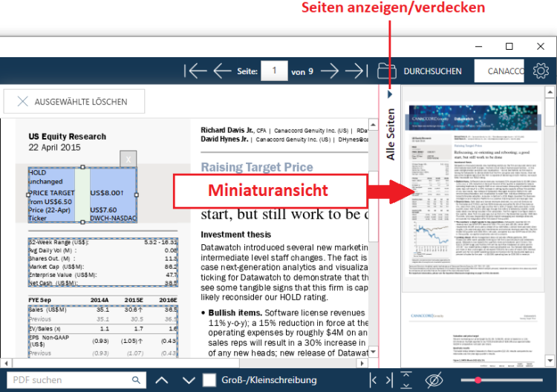Click the thumbnail panel scroll up arrow
The width and height of the screenshot is (557, 392).
pyautogui.click(x=550, y=92)
